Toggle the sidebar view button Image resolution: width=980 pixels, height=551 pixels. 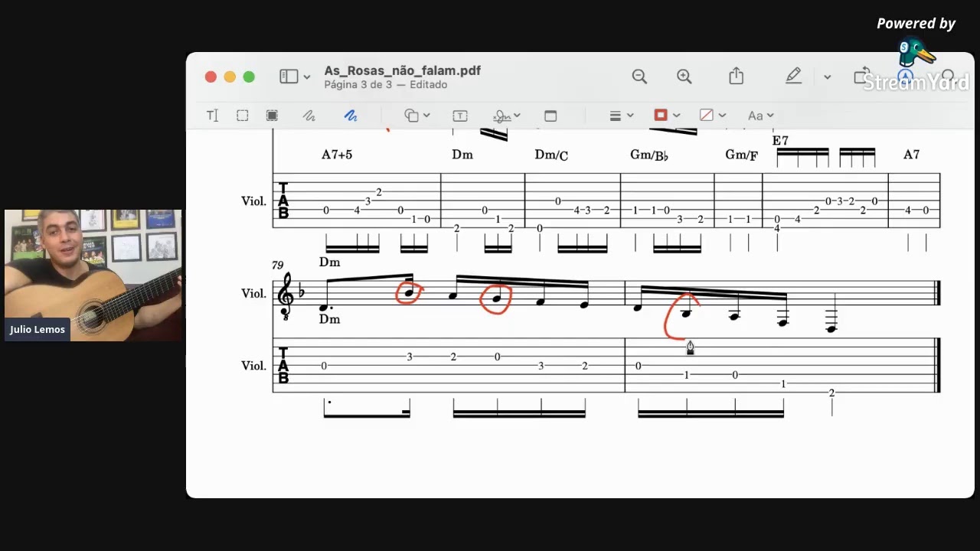pos(289,77)
